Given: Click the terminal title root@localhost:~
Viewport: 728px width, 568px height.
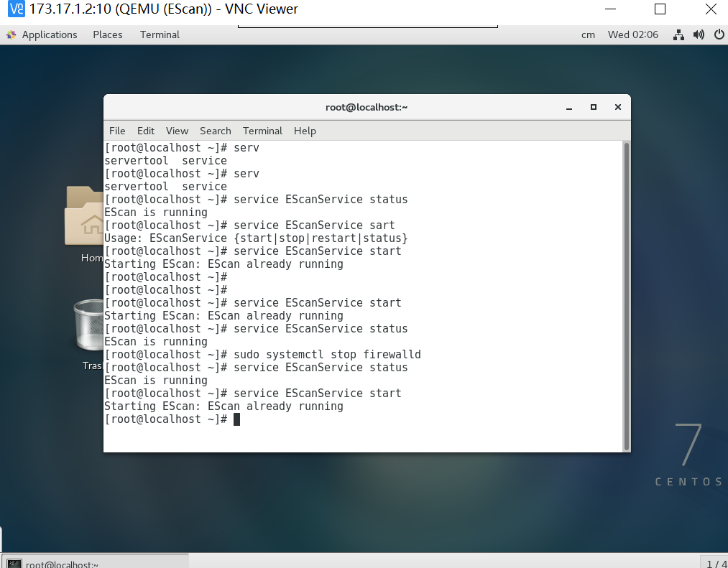Looking at the screenshot, I should 367,107.
